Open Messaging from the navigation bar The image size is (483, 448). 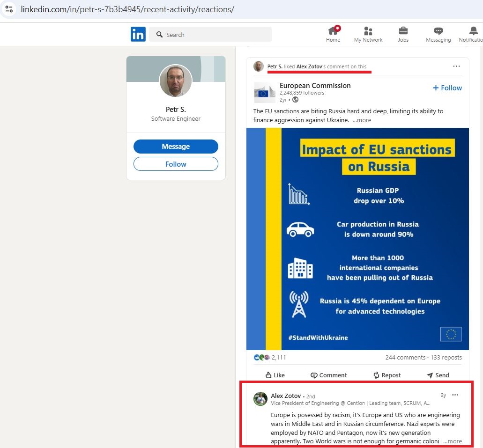point(438,34)
